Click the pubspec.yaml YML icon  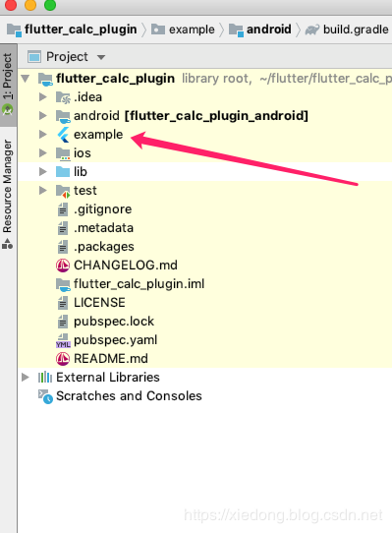pos(63,340)
